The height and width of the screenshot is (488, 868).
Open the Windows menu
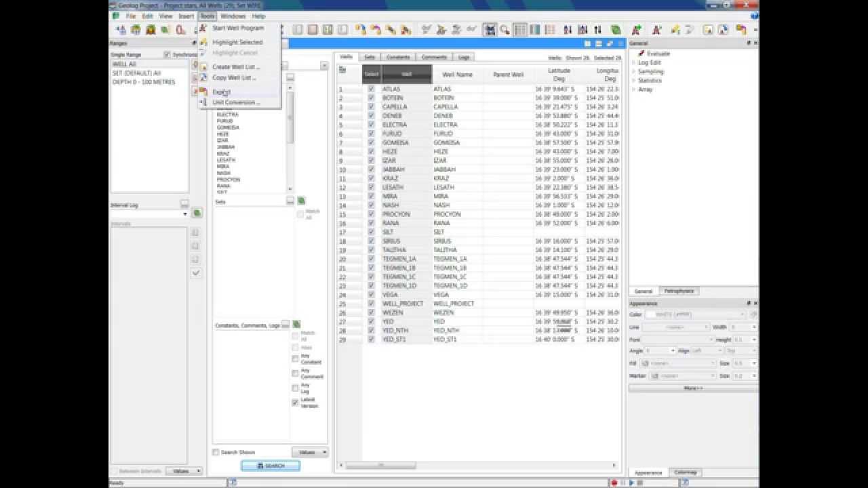(x=233, y=16)
